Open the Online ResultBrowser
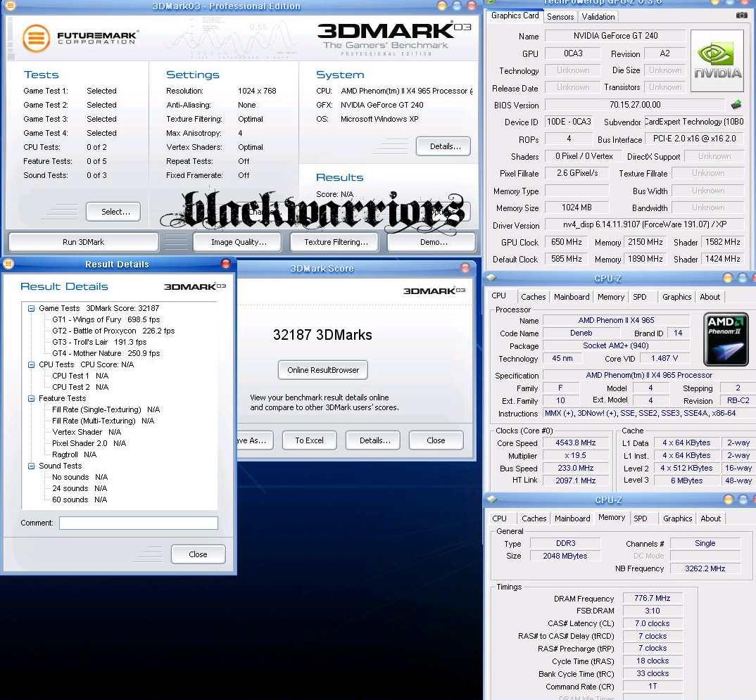This screenshot has height=700, width=756. pyautogui.click(x=322, y=370)
